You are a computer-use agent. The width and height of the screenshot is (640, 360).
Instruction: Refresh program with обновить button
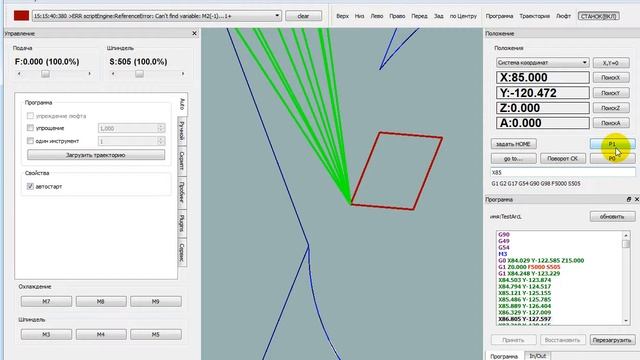point(612,216)
